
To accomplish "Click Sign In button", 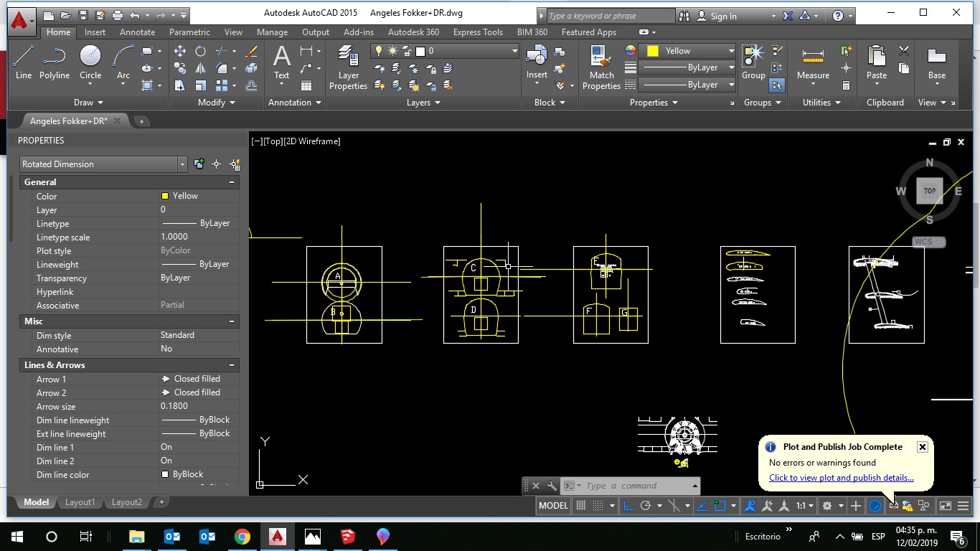I will pos(723,16).
